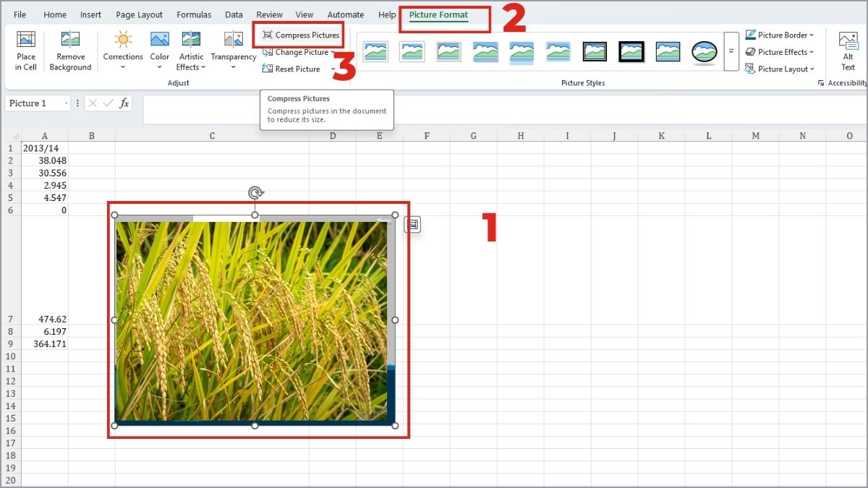Select Remove Background tool
This screenshot has height=488, width=868.
click(x=70, y=51)
